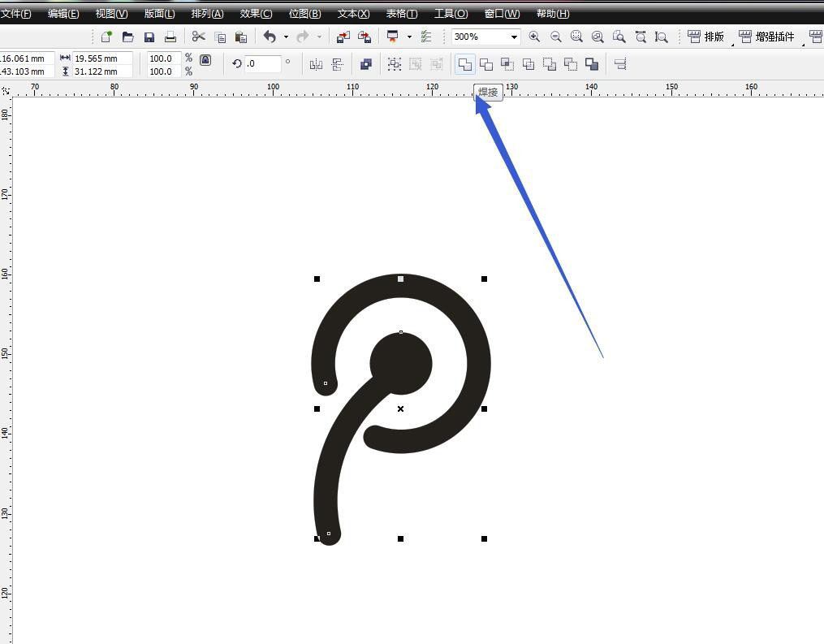
Task: Expand the 300% zoom level dropdown
Action: pos(514,37)
